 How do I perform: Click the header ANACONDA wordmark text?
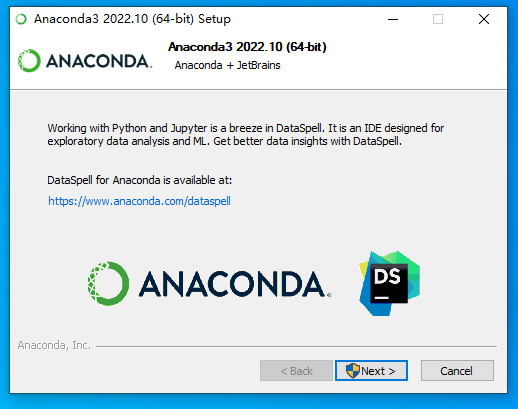pos(99,61)
